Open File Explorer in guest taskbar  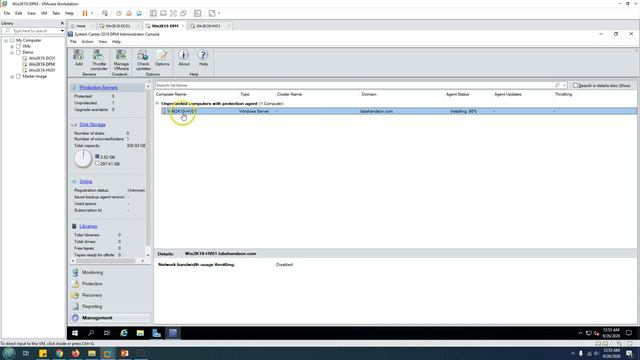pos(140,333)
